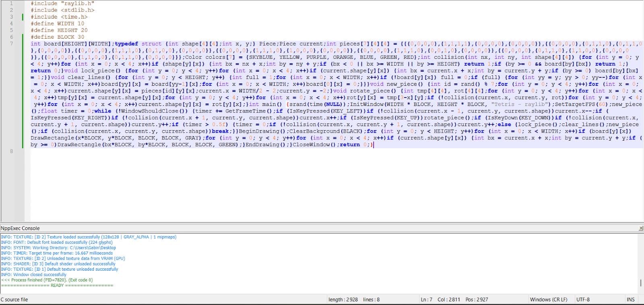Image resolution: width=644 pixels, height=305 pixels.
Task: Place cursor on #include <stdlib.h> line
Action: pyautogui.click(x=62, y=10)
